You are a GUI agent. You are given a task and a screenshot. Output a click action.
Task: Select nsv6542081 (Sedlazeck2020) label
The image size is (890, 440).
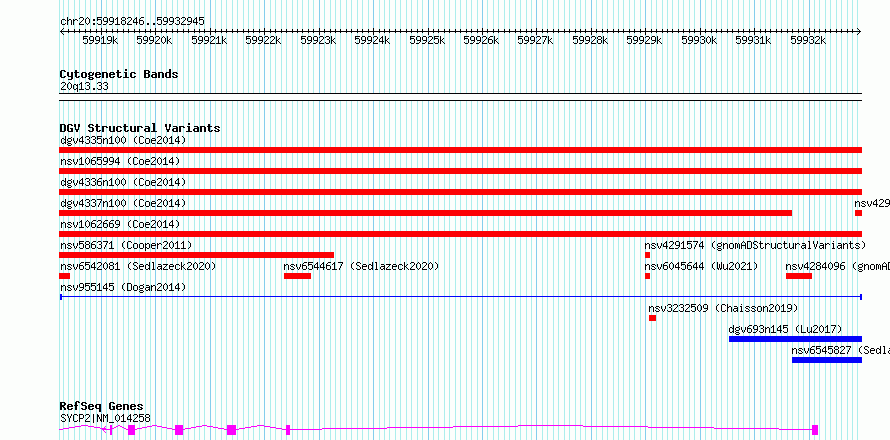point(138,266)
